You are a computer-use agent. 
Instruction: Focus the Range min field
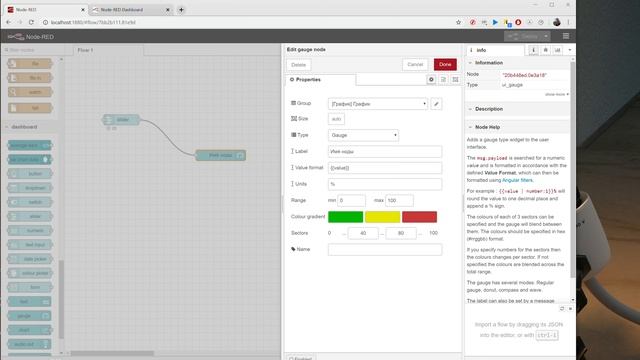tap(351, 200)
